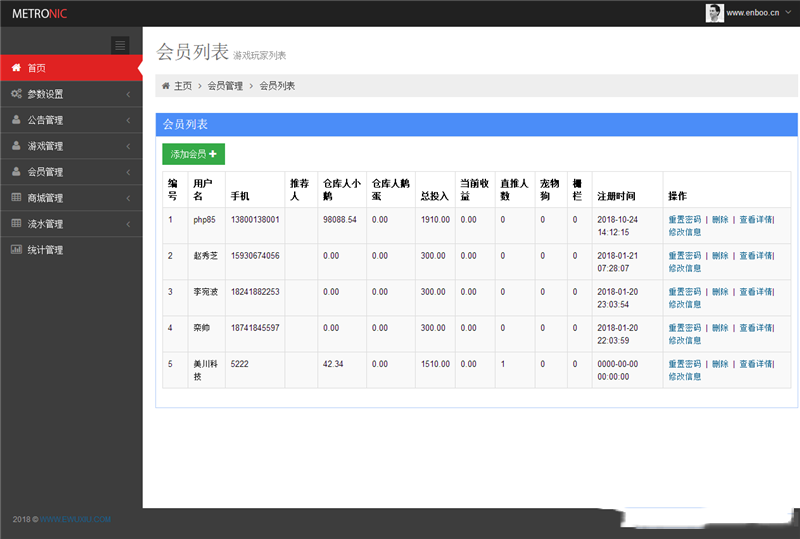Click the METRONIC logo
800x539 pixels.
click(39, 14)
